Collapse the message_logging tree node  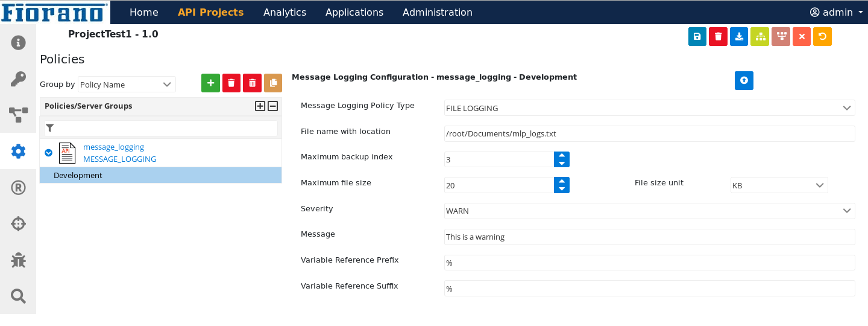(49, 153)
